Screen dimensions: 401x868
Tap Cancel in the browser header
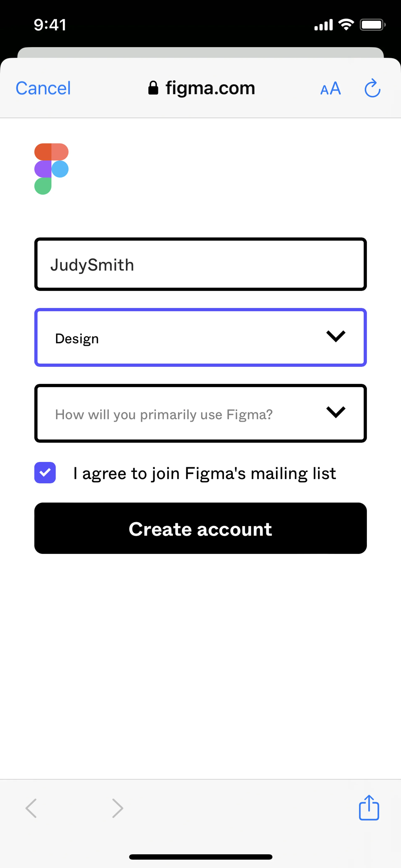[43, 88]
